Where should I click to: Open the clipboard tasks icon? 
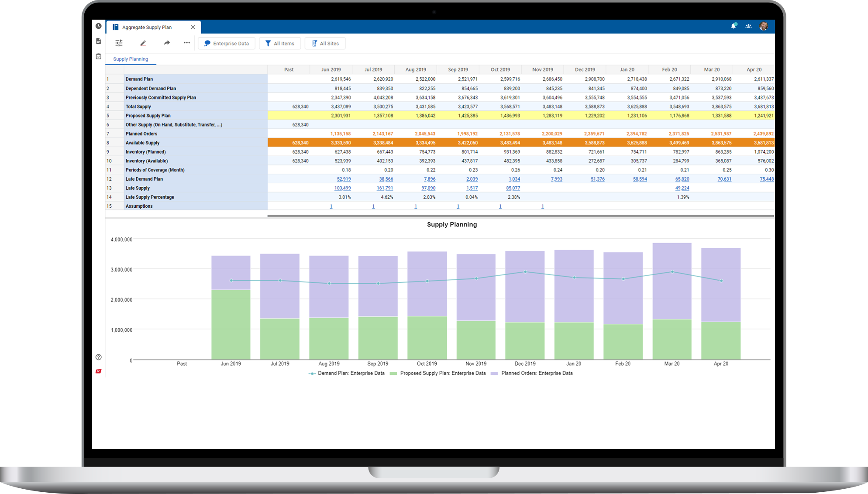98,56
